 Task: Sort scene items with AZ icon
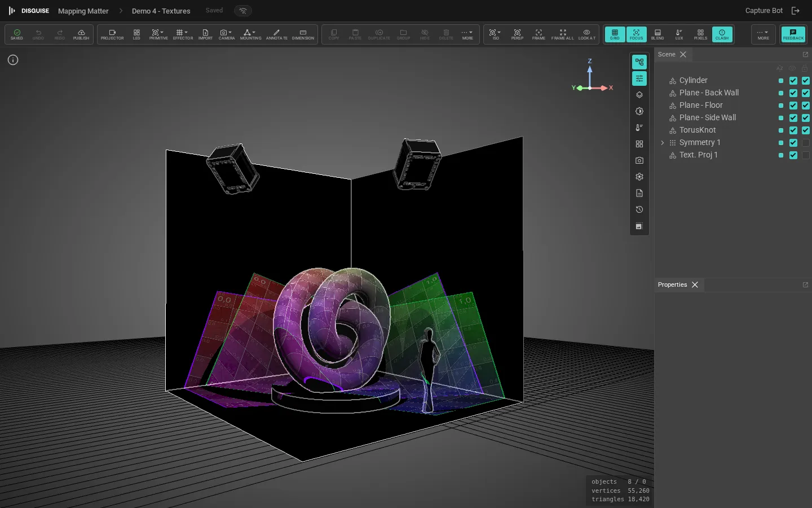coord(780,68)
